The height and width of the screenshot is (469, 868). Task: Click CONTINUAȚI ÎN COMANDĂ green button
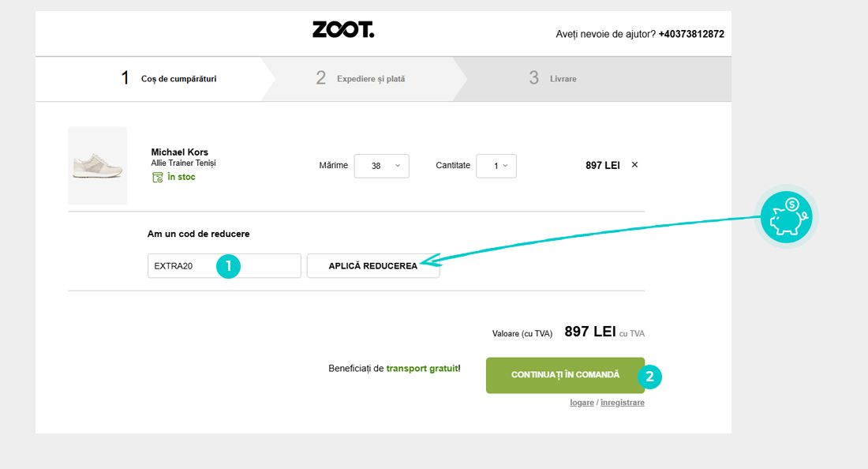pyautogui.click(x=565, y=375)
